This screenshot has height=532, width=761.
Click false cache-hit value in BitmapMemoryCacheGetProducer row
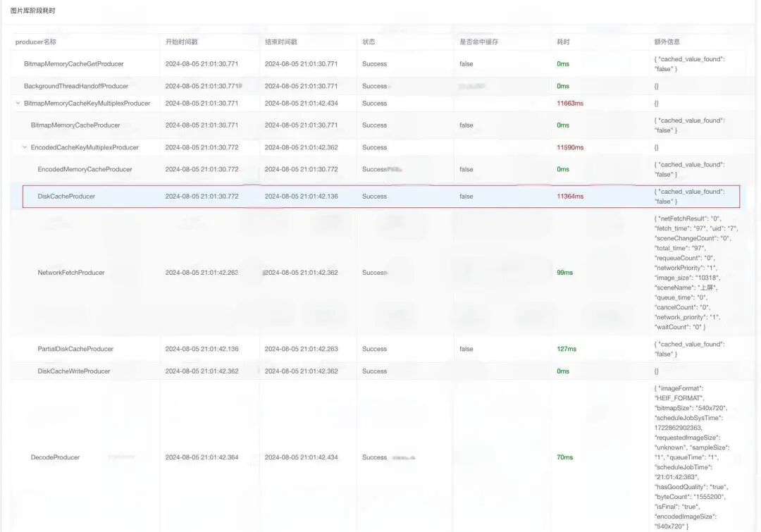(466, 63)
